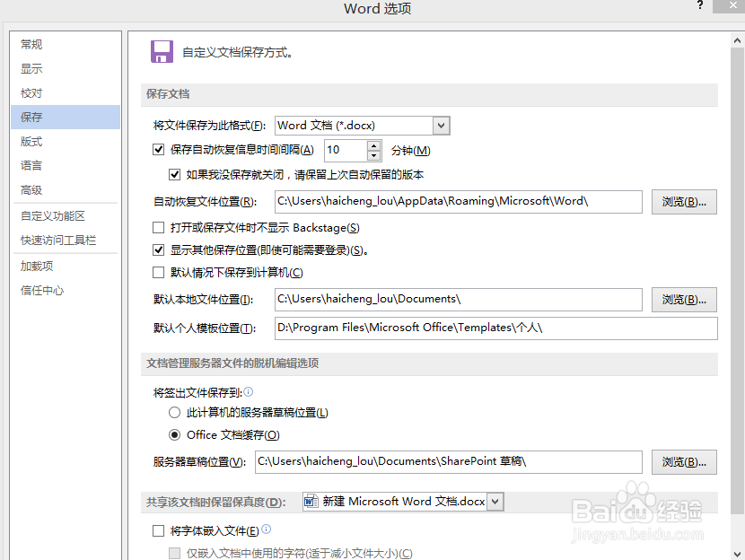Close the Word 选项 dialog
The image size is (745, 560).
tap(732, 6)
